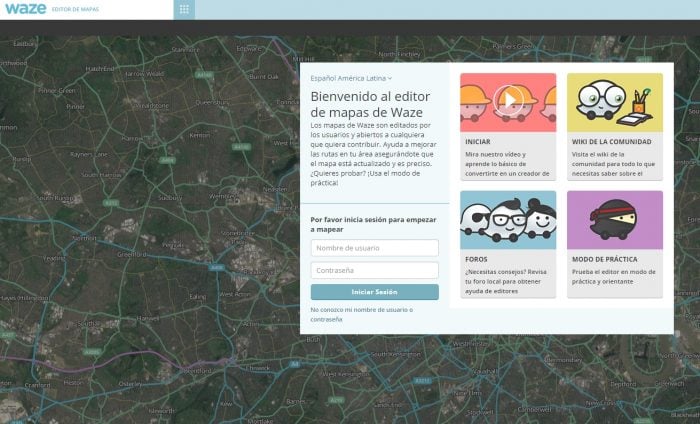The image size is (700, 424).
Task: Click the EDITOR DE MAPAS header label
Action: click(x=75, y=10)
